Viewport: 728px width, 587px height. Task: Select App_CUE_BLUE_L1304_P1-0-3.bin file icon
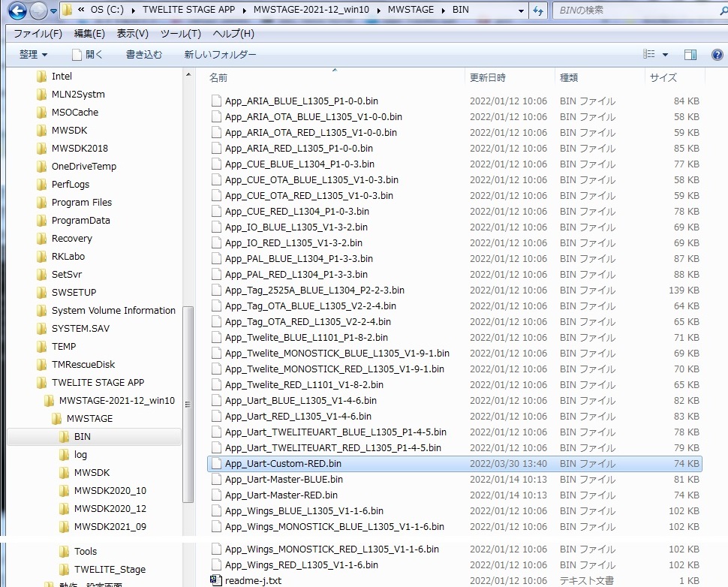pos(216,164)
